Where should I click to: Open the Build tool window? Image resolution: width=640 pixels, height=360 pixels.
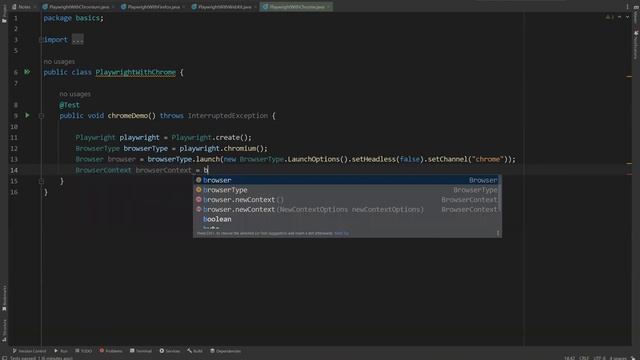[195, 351]
